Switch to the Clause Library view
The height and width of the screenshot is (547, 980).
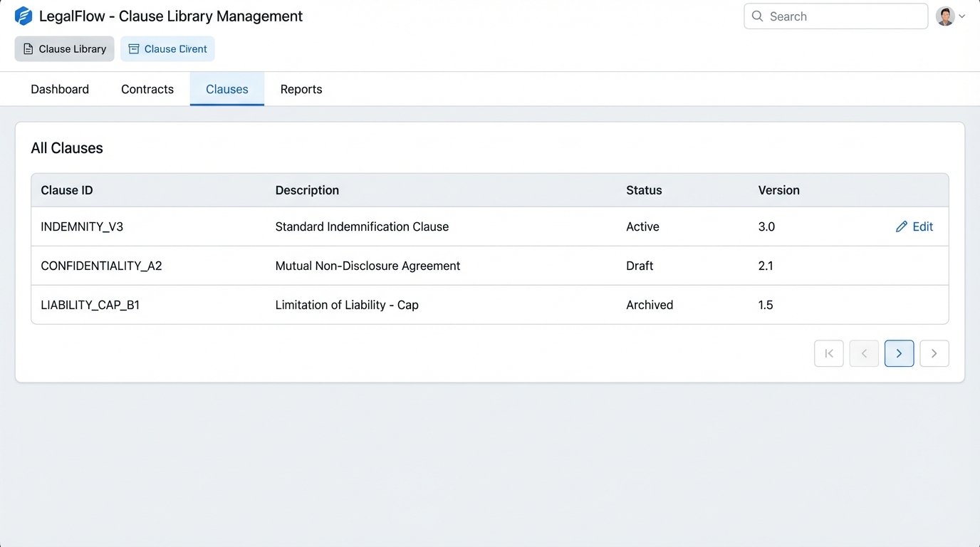[x=64, y=48]
